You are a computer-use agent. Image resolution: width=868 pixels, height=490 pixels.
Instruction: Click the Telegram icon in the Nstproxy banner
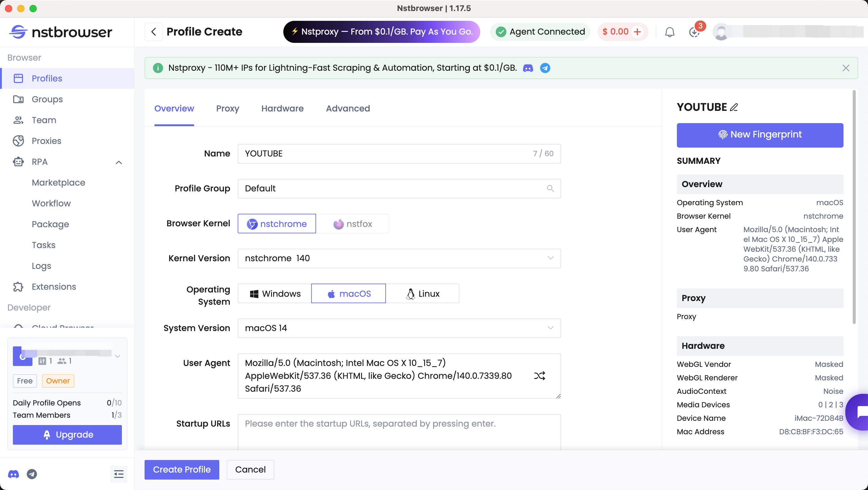[x=545, y=68]
